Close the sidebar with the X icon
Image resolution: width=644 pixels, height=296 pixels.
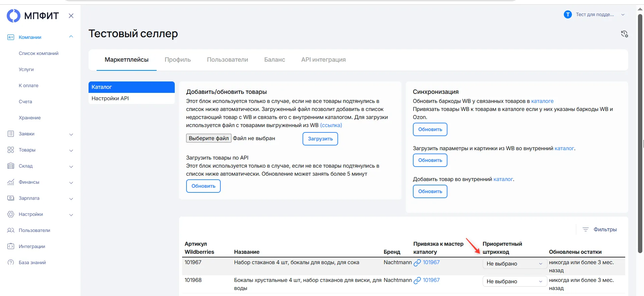click(x=71, y=16)
